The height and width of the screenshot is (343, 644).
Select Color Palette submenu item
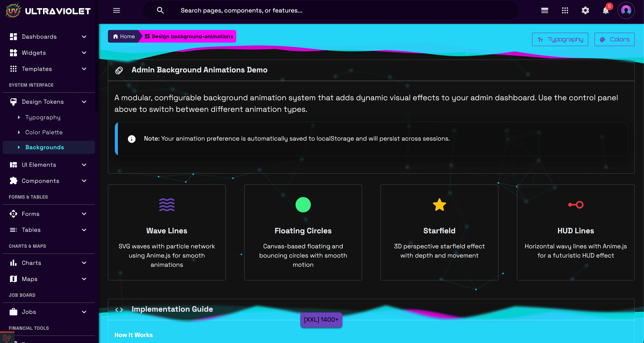click(44, 132)
